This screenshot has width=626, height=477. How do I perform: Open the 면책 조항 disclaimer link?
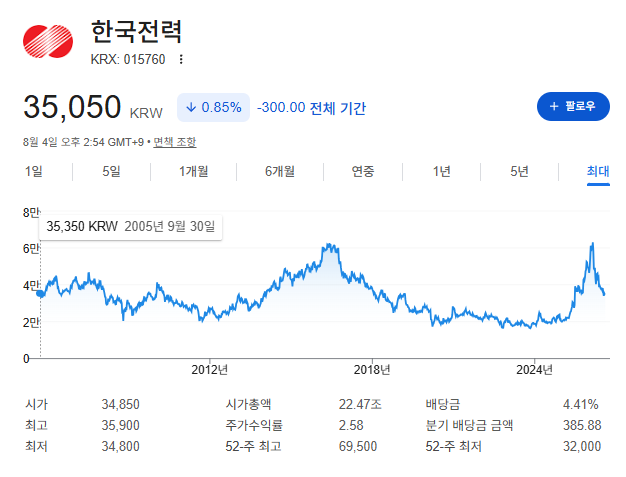(175, 142)
